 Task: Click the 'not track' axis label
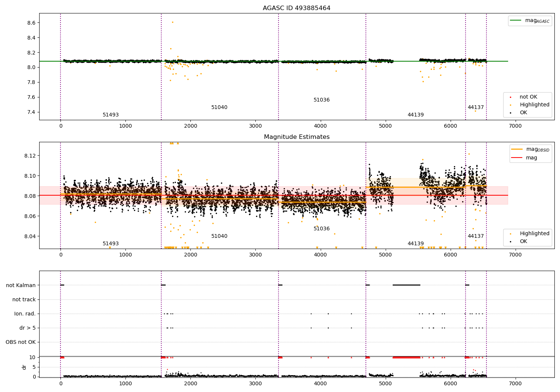[24, 300]
